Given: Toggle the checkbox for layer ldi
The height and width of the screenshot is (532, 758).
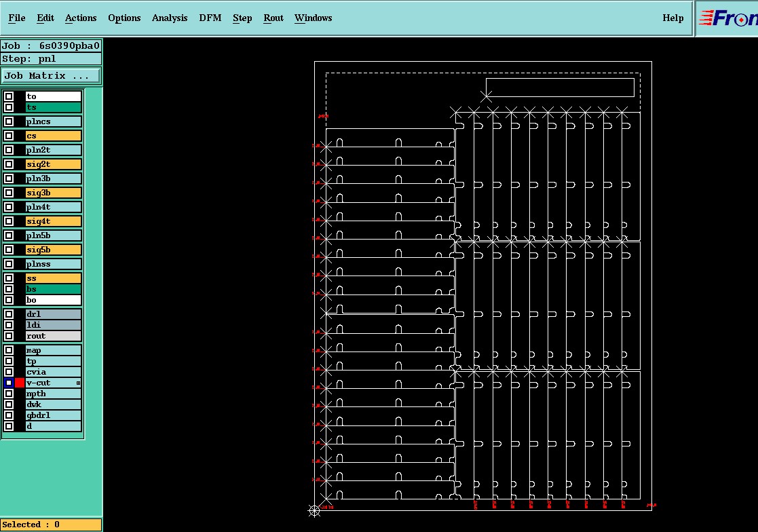Looking at the screenshot, I should coord(9,325).
